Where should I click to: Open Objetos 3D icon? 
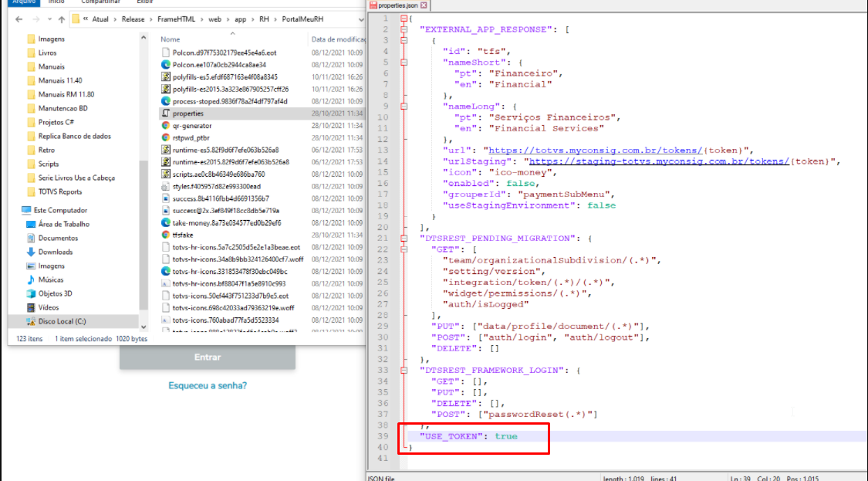31,293
